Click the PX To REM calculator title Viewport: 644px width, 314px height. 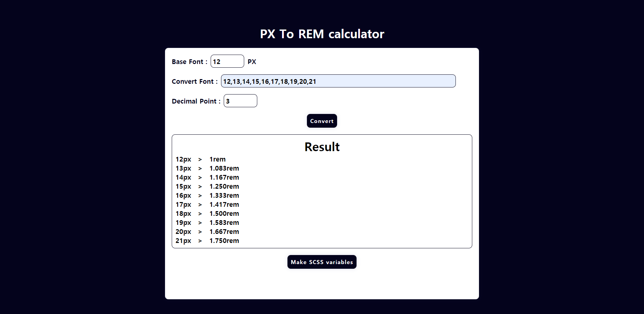pyautogui.click(x=322, y=34)
